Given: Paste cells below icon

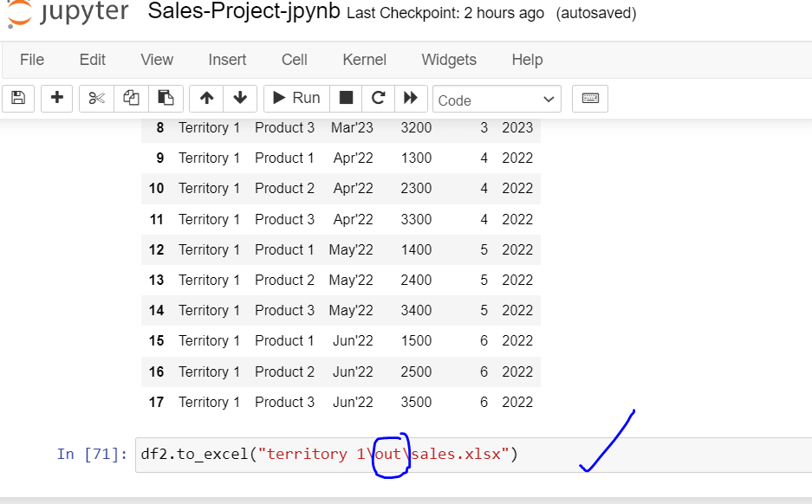Looking at the screenshot, I should 166,98.
